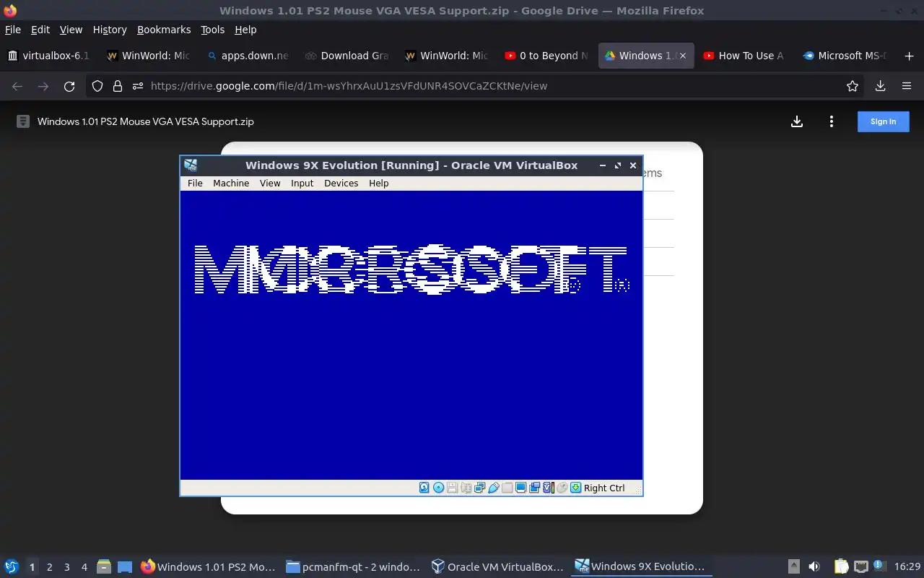Viewport: 924px width, 578px height.
Task: Switch to workspace 4
Action: [84, 567]
